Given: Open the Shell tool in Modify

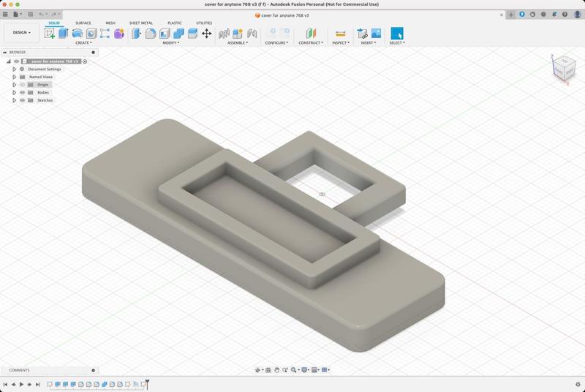Looking at the screenshot, I should [165, 33].
